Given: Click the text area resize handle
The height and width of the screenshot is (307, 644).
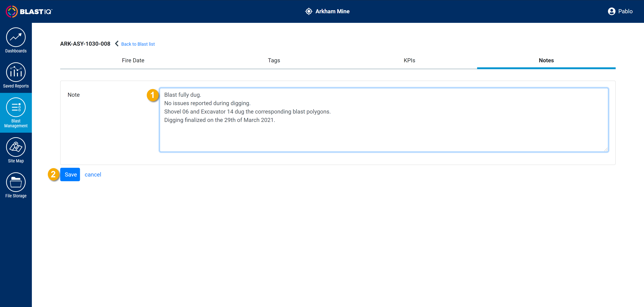Looking at the screenshot, I should [606, 149].
